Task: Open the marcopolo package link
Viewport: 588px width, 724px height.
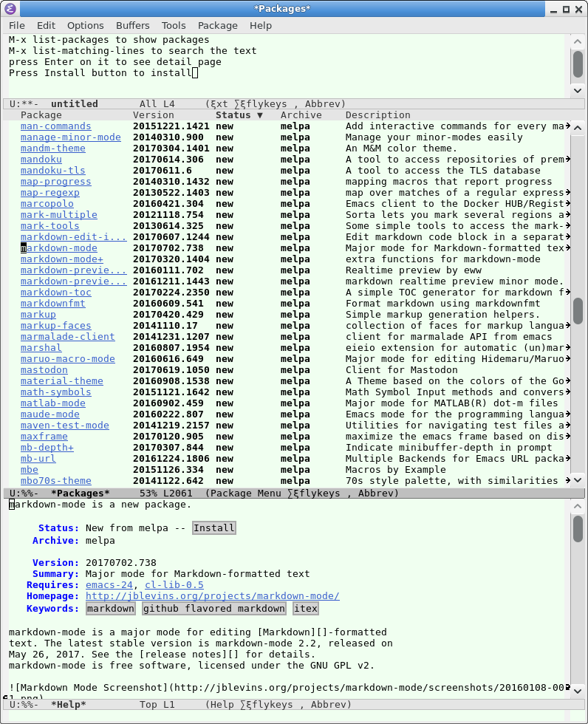Action: coord(47,204)
